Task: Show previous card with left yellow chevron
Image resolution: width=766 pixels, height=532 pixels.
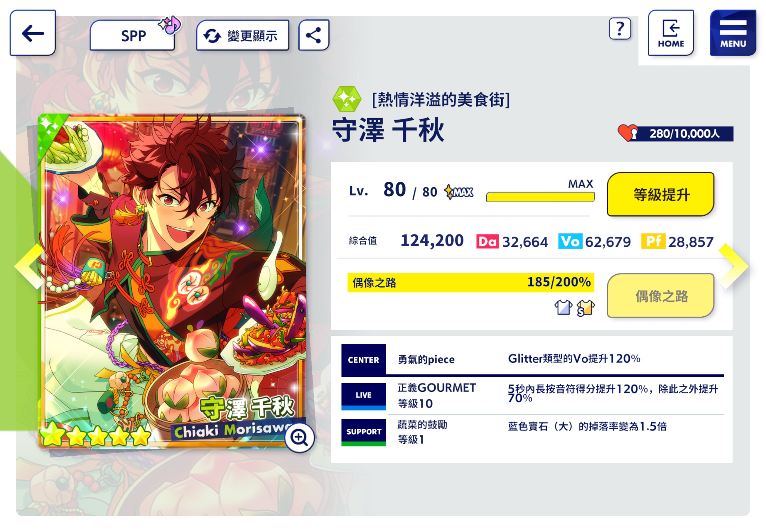Action: (x=29, y=266)
